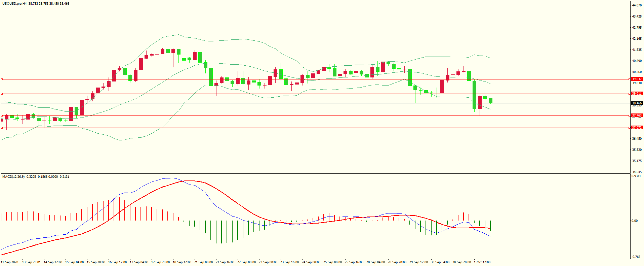Click the current price label 38.466
Image resolution: width=644 pixels, height=266 pixels.
coord(637,103)
